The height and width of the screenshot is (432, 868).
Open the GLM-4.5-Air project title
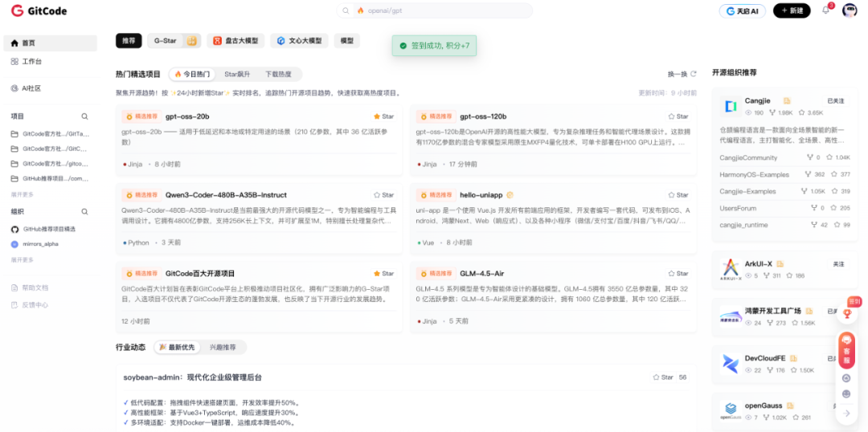pyautogui.click(x=482, y=274)
